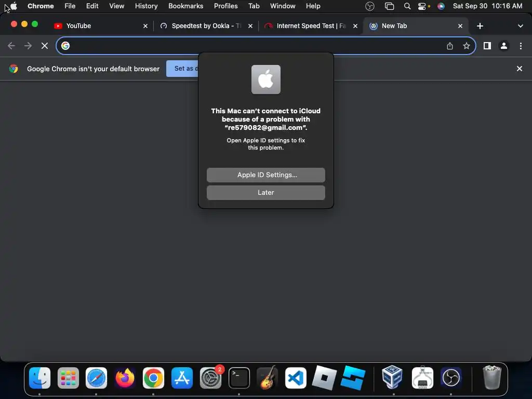Image resolution: width=532 pixels, height=399 pixels.
Task: Switch to the Speedtest by Ookla tab
Action: tap(206, 26)
